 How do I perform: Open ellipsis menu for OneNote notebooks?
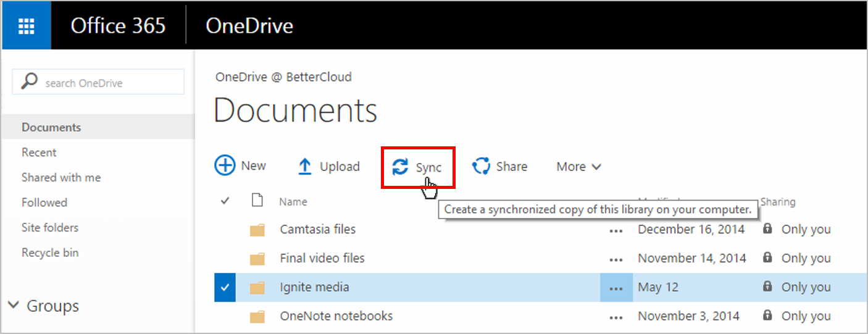click(x=616, y=317)
